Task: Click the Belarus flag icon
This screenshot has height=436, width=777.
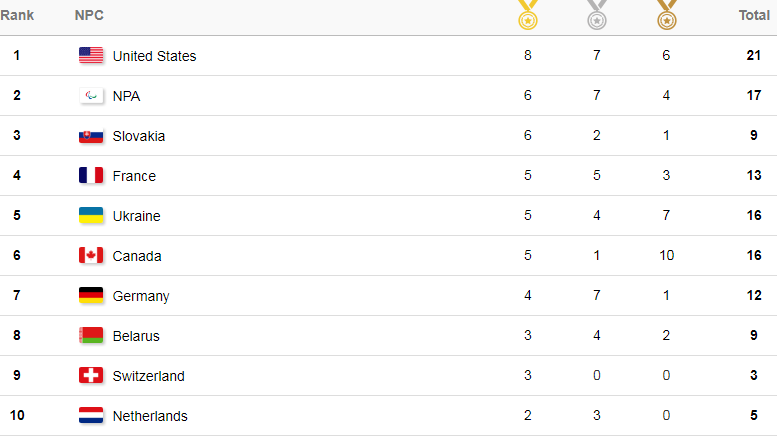Action: tap(91, 335)
